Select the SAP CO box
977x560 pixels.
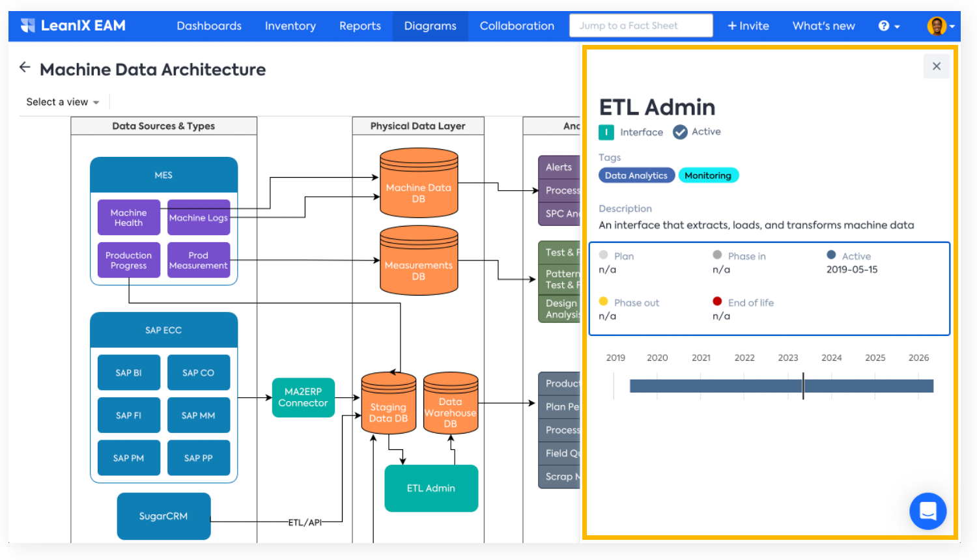pos(199,372)
